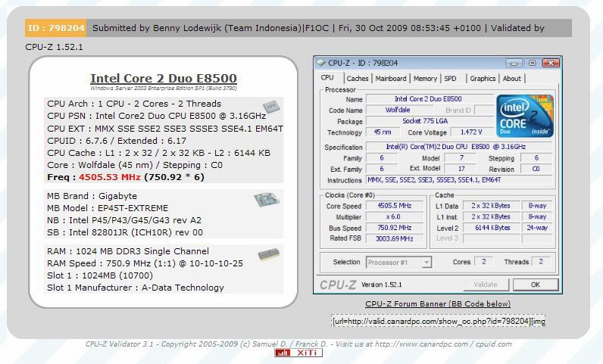Click the Specification field text
The height and width of the screenshot is (364, 603).
(459, 147)
